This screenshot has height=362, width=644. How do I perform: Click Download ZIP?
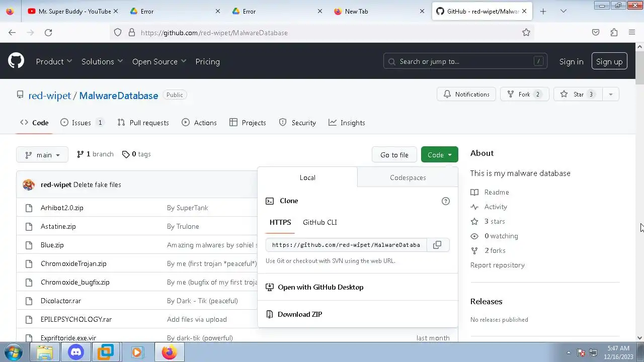(x=300, y=314)
